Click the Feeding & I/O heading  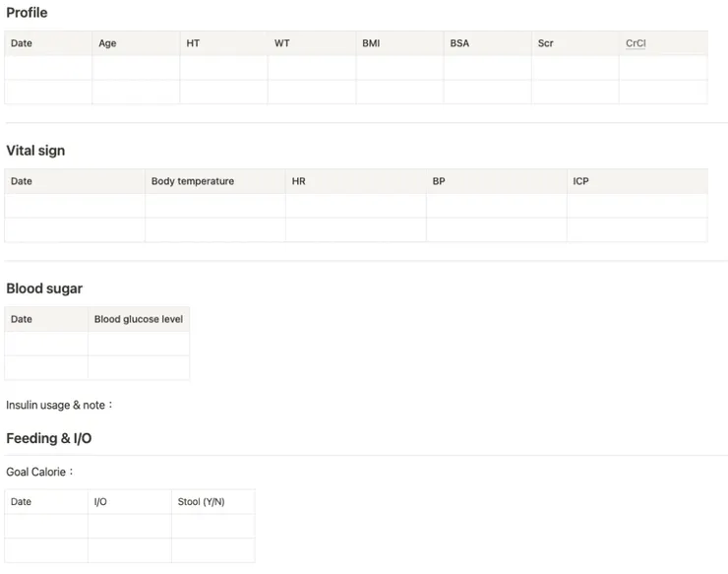[x=49, y=438]
